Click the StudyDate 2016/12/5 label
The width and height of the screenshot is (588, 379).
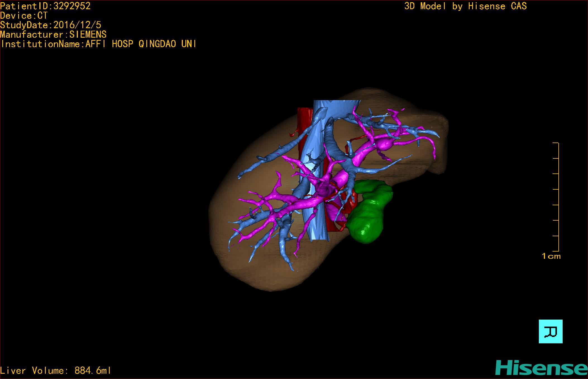click(x=51, y=25)
